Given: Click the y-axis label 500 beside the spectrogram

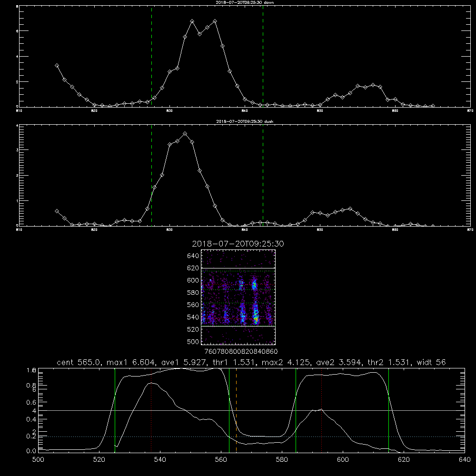Looking at the screenshot, I should pyautogui.click(x=193, y=341).
